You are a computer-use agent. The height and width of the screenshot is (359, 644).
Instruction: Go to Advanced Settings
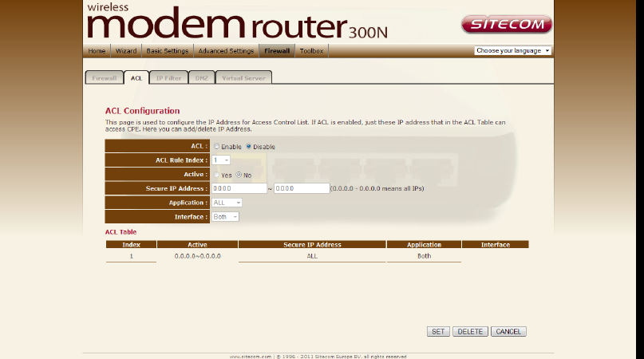[x=226, y=51]
